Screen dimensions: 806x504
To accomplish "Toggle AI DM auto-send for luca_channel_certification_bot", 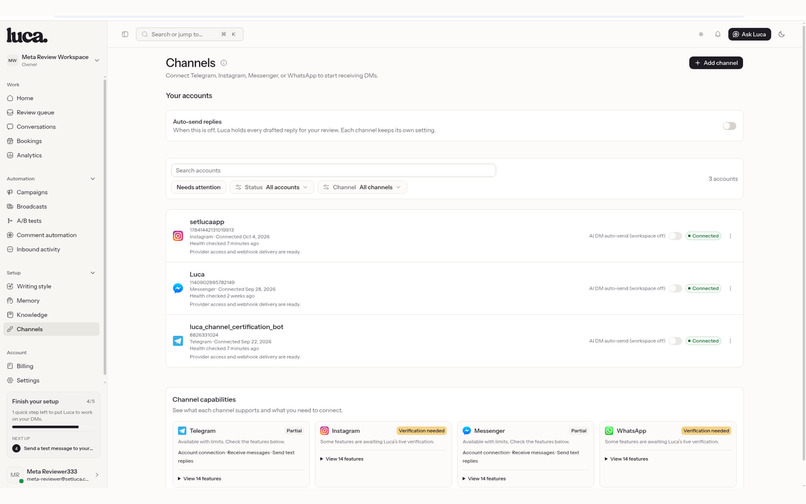I will [x=675, y=341].
